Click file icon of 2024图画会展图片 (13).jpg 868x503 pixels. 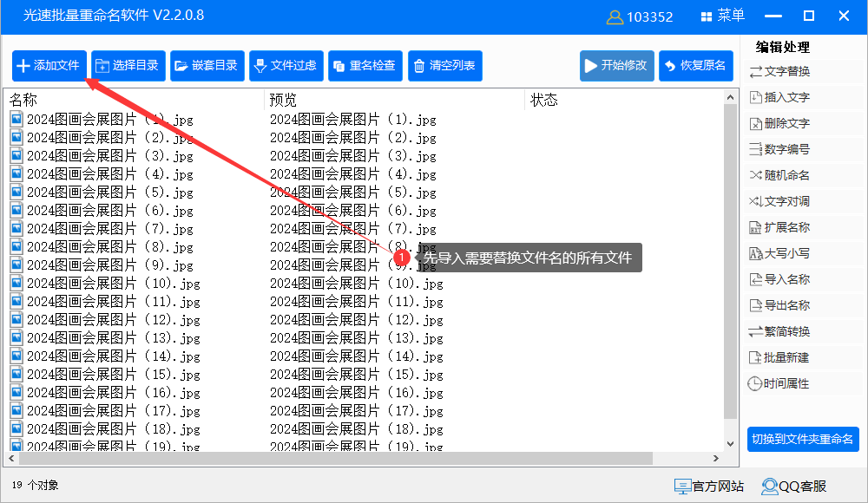click(x=16, y=338)
